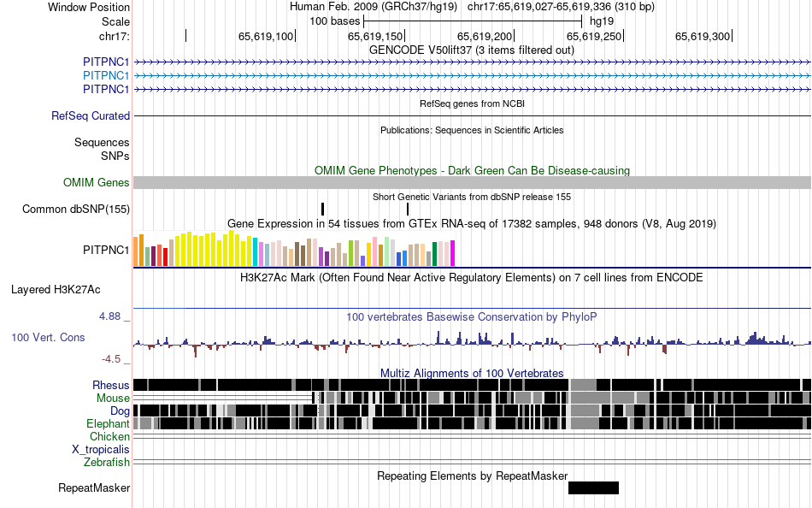The width and height of the screenshot is (812, 508).
Task: Open the GTEx tissue expression bar chart
Action: click(294, 250)
